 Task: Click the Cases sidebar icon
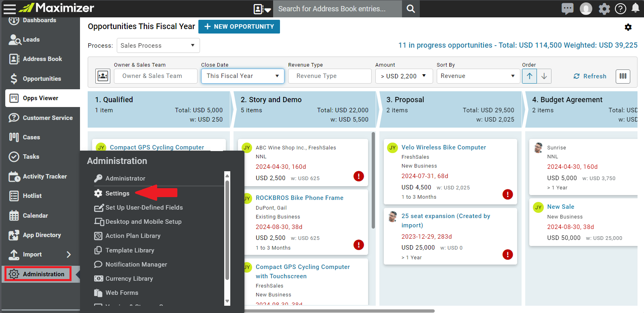14,137
